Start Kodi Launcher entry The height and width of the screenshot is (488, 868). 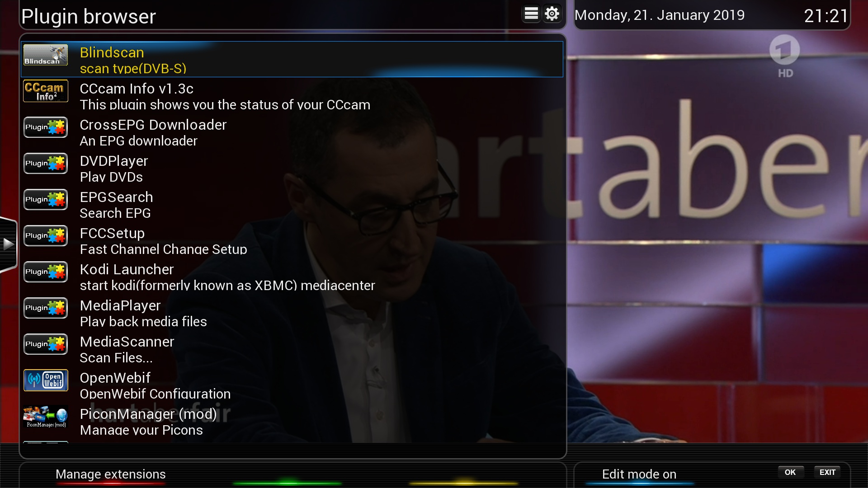click(292, 276)
